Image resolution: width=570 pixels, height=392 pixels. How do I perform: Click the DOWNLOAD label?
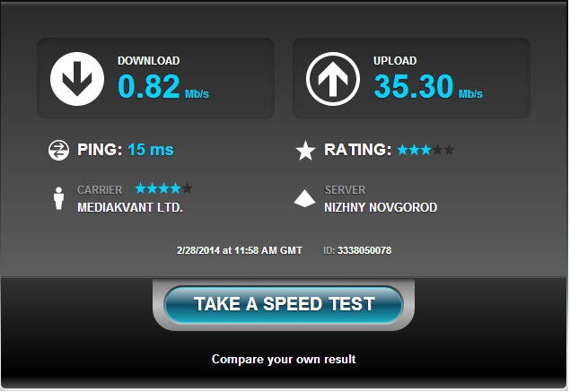tap(149, 61)
